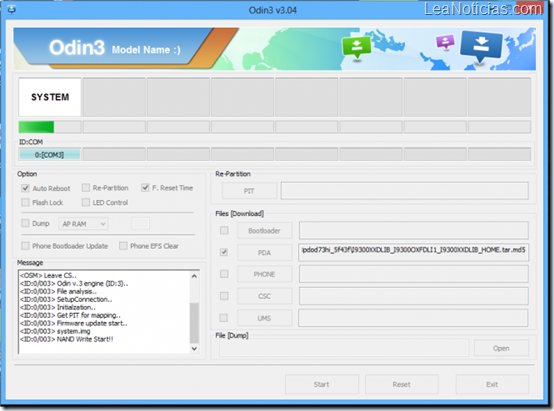Viewport: 554px width, 411px height.
Task: Click the 'SetupConnection..' log line
Action: click(66, 299)
